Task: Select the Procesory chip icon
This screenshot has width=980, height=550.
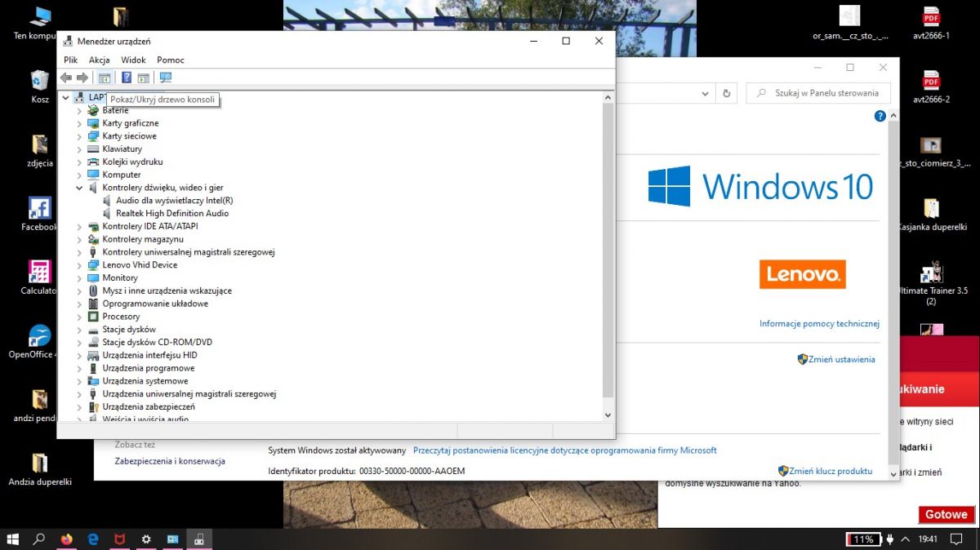Action: pos(93,317)
